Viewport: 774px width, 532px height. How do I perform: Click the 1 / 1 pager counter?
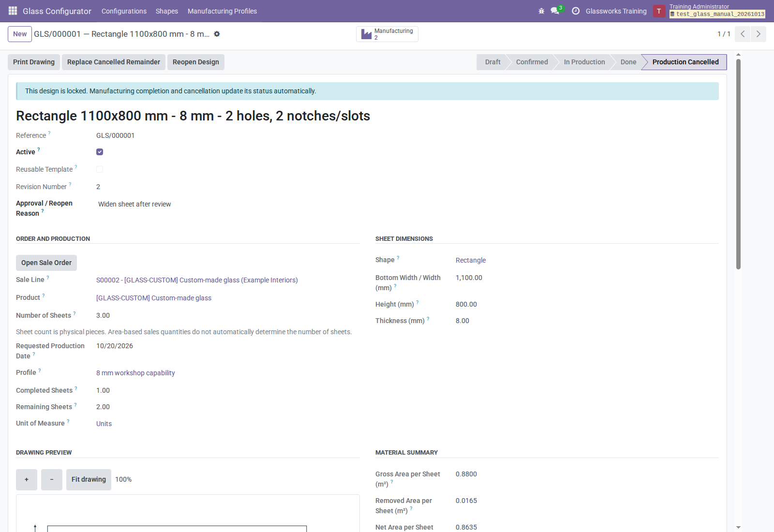[x=724, y=34]
